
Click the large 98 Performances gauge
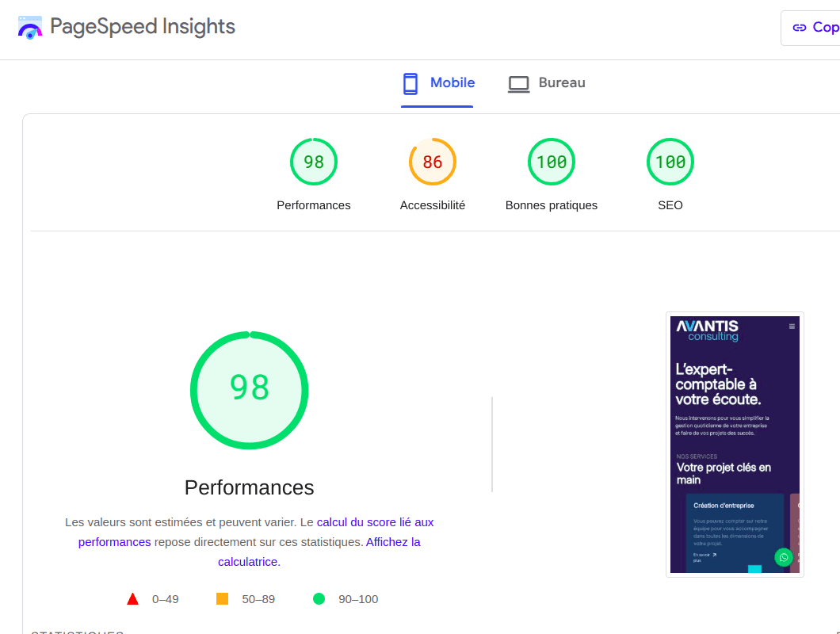pyautogui.click(x=249, y=390)
